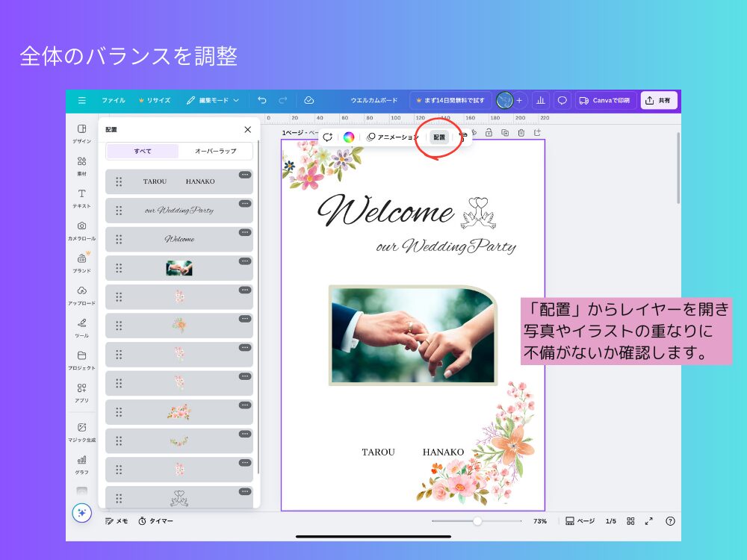Open the ファイル menu
The width and height of the screenshot is (747, 560).
[x=114, y=100]
